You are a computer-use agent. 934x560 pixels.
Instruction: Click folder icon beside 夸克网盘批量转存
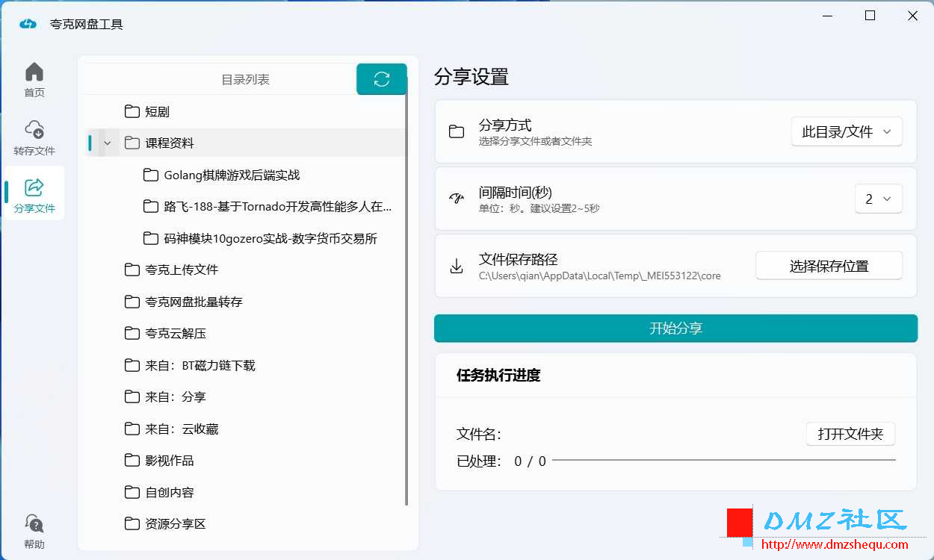coord(132,302)
